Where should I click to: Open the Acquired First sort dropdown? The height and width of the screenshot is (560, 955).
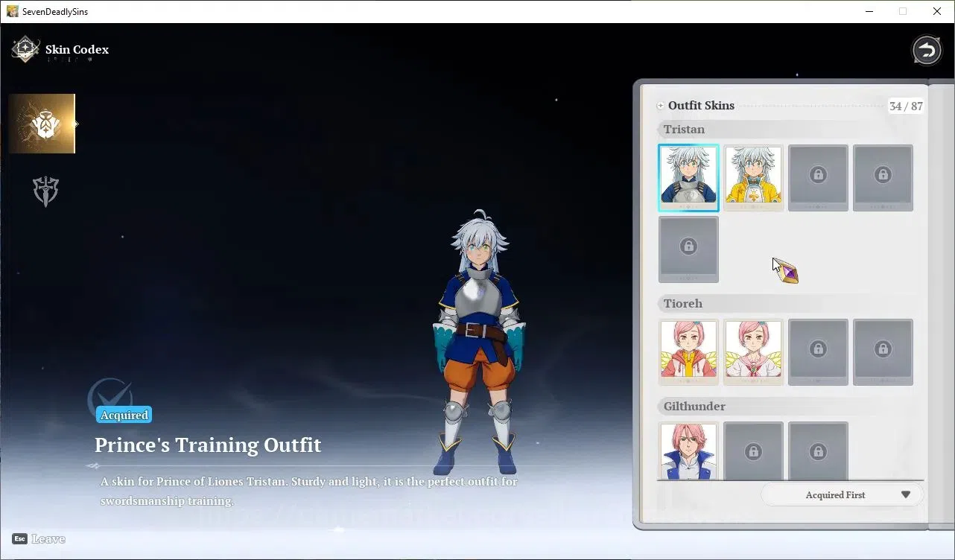tap(842, 494)
